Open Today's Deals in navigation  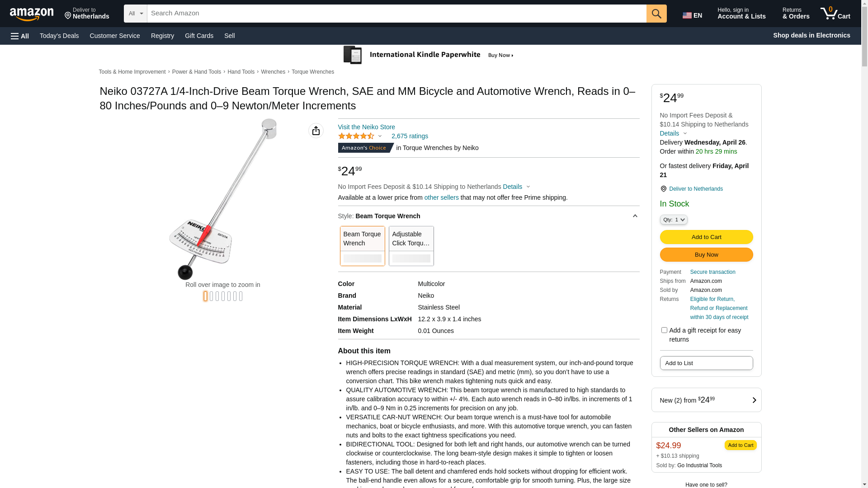click(x=59, y=36)
